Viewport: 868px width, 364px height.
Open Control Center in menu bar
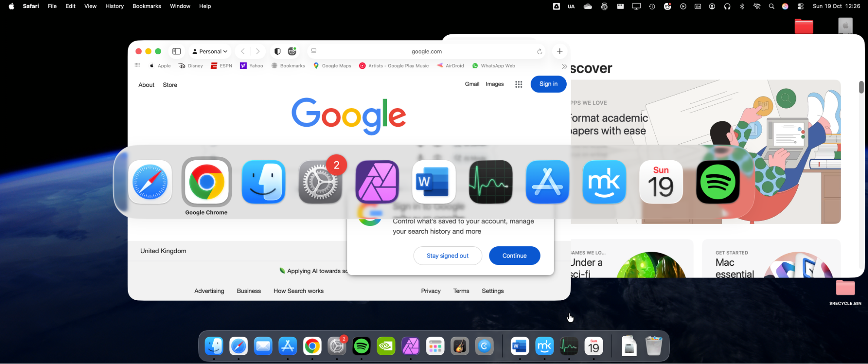tap(801, 6)
